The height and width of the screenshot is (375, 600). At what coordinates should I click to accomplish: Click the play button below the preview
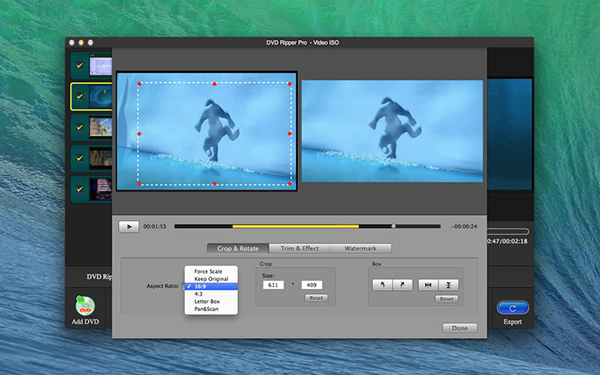pyautogui.click(x=129, y=227)
